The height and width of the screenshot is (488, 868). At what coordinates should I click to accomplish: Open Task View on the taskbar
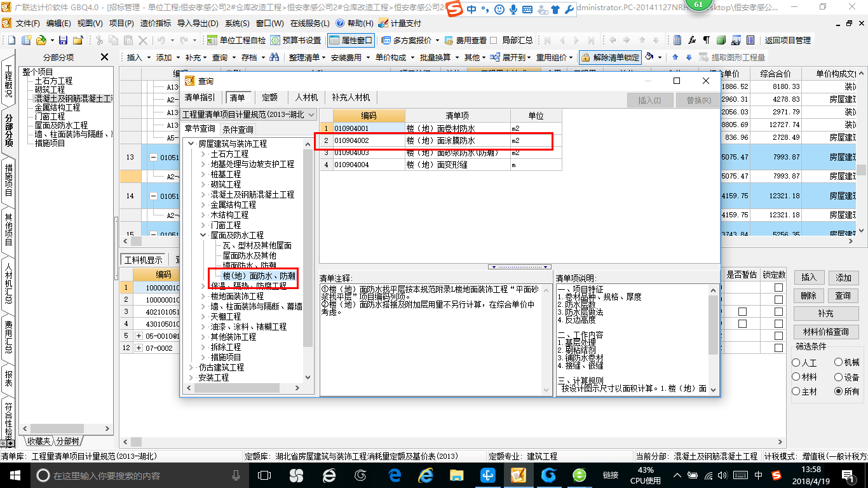[x=265, y=475]
